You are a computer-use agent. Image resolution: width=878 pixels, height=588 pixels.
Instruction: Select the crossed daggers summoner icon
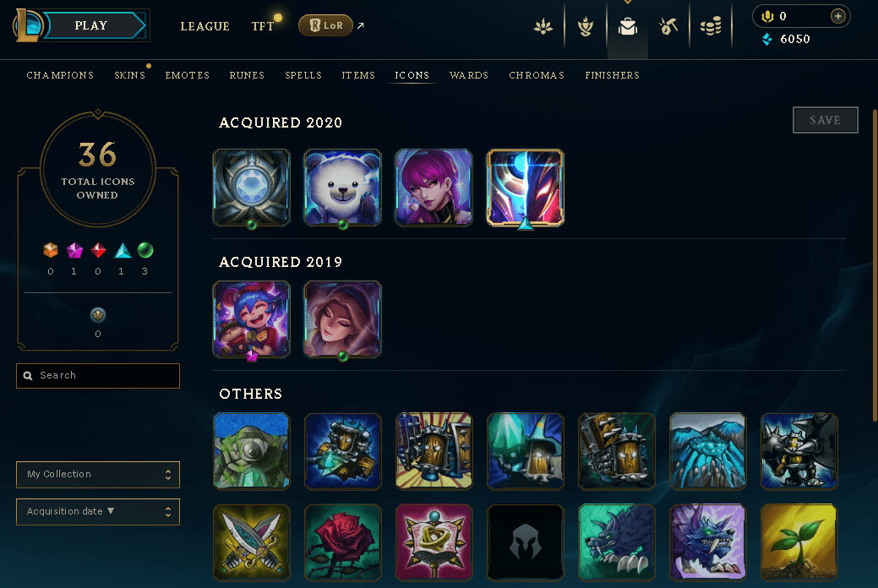click(252, 542)
